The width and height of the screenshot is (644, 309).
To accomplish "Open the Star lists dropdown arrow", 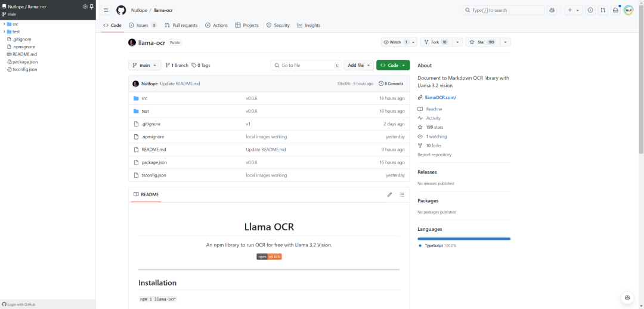I will pos(505,42).
